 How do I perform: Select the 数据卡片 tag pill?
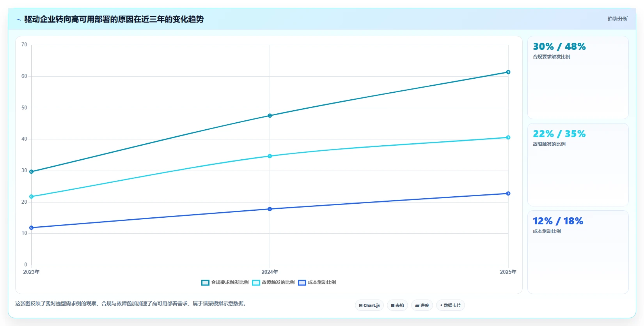pyautogui.click(x=451, y=305)
